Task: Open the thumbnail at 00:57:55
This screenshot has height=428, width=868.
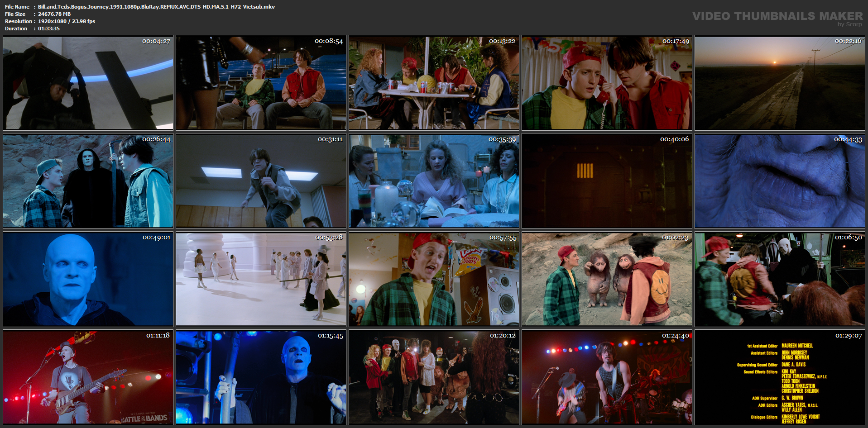Action: pos(434,279)
